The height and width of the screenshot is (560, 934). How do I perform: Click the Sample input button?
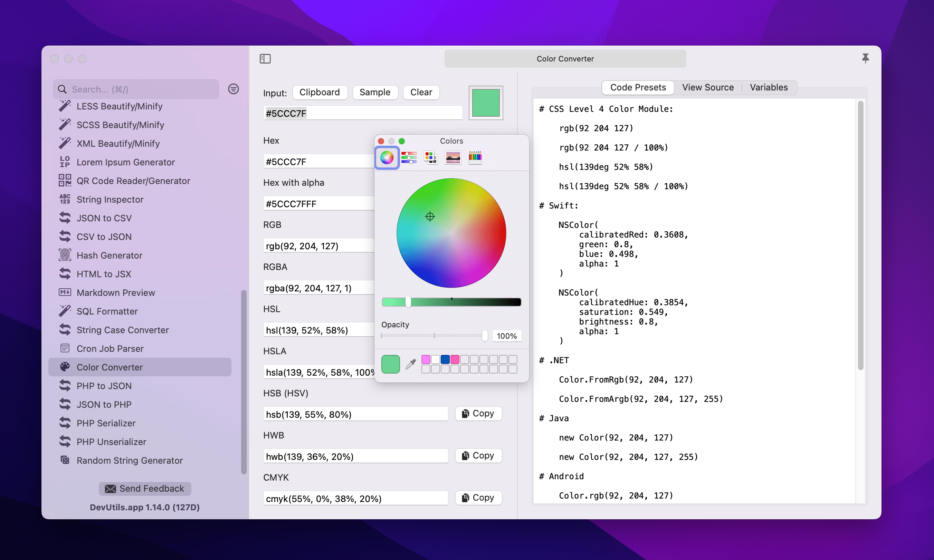pyautogui.click(x=375, y=92)
